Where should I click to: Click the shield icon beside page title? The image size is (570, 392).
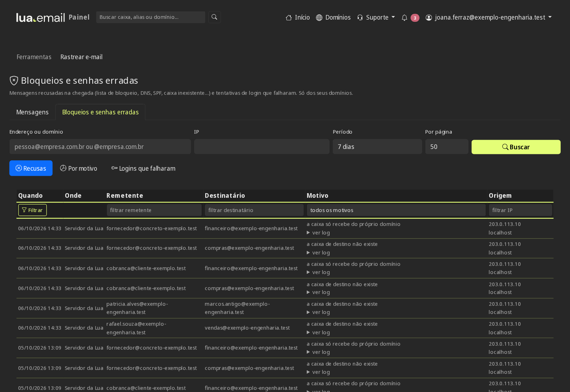tap(14, 81)
